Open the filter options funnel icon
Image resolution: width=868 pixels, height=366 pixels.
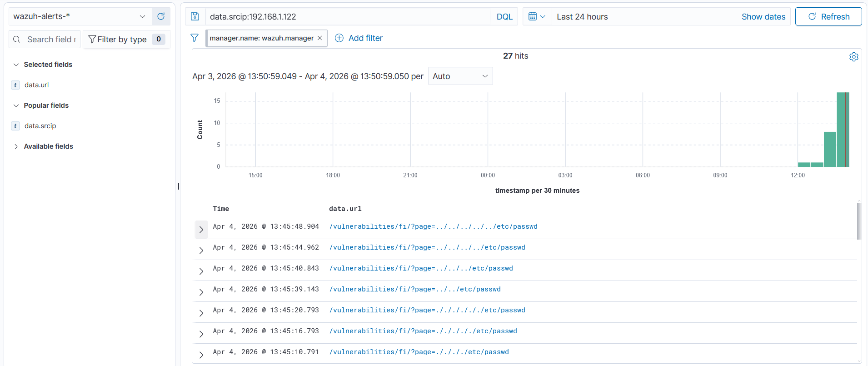point(195,38)
